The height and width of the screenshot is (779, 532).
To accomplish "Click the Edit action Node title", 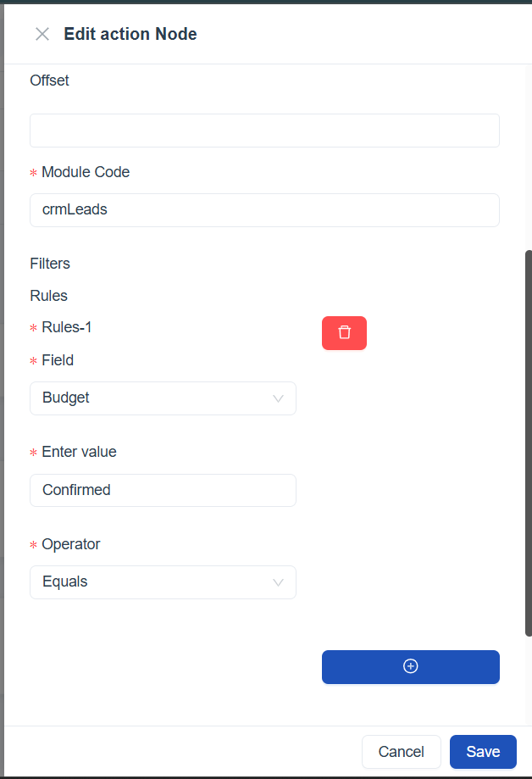I will (130, 34).
